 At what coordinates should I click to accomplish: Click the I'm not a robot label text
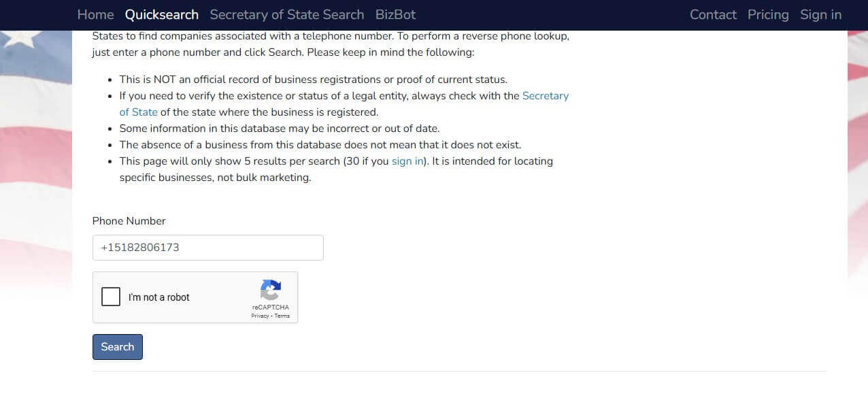pyautogui.click(x=159, y=297)
